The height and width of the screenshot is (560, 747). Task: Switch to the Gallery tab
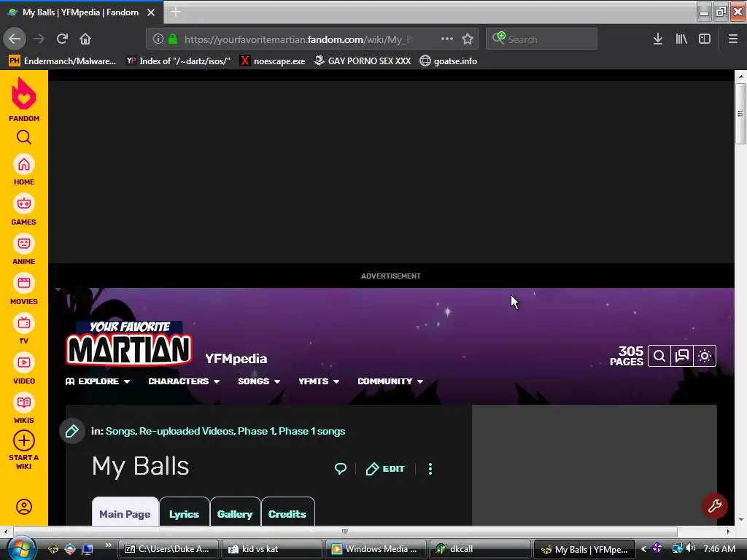tap(235, 513)
